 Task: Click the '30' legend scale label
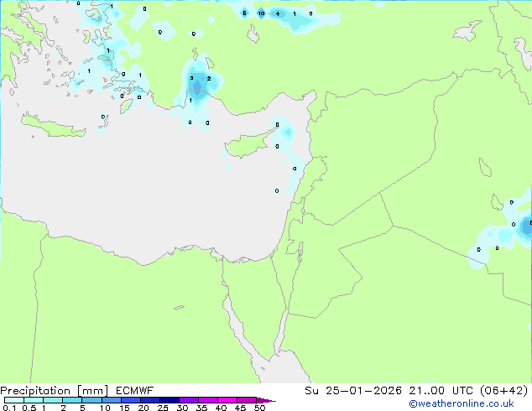pos(182,408)
